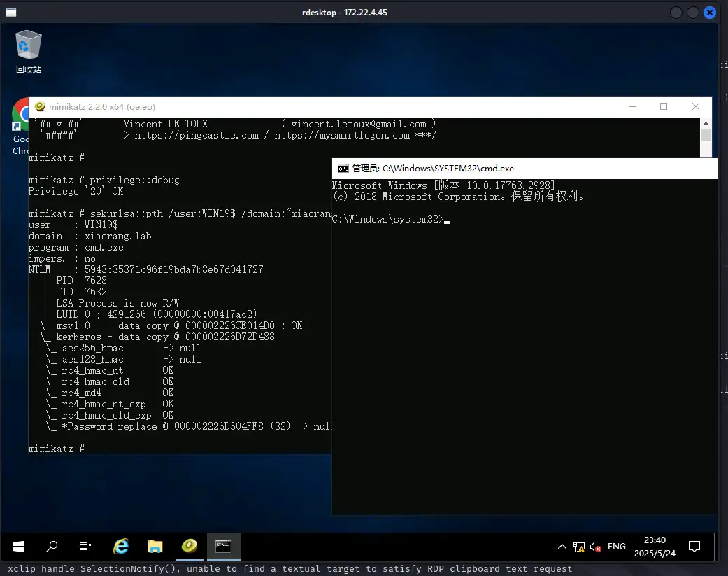This screenshot has width=728, height=576.
Task: Switch to cmd.exe taskbar button
Action: click(x=223, y=547)
